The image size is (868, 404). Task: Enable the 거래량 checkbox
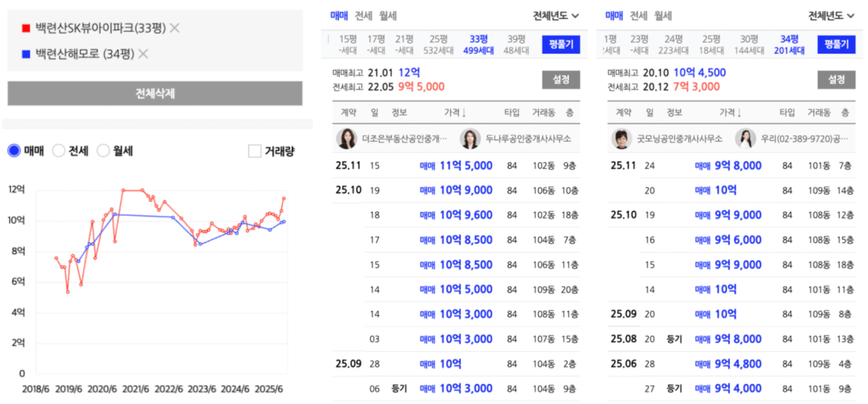click(x=255, y=151)
